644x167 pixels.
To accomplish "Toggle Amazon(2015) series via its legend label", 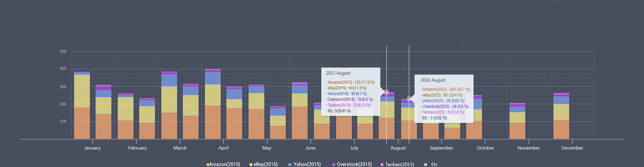I will coord(225,164).
